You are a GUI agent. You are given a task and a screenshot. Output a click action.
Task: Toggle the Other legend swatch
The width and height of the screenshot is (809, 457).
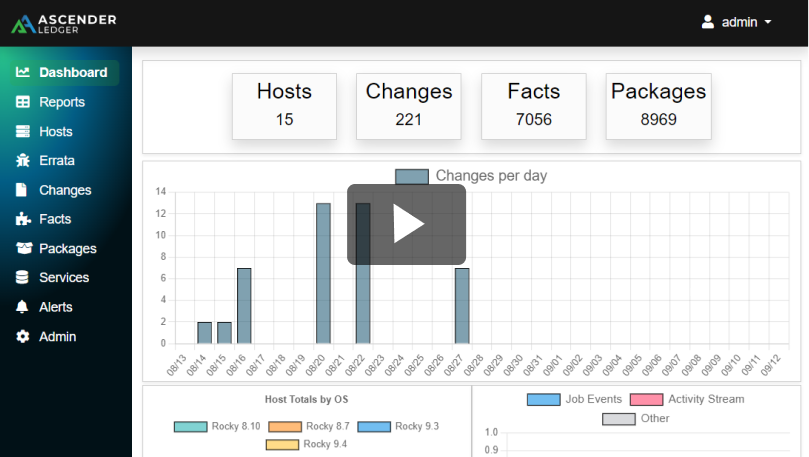click(x=619, y=419)
